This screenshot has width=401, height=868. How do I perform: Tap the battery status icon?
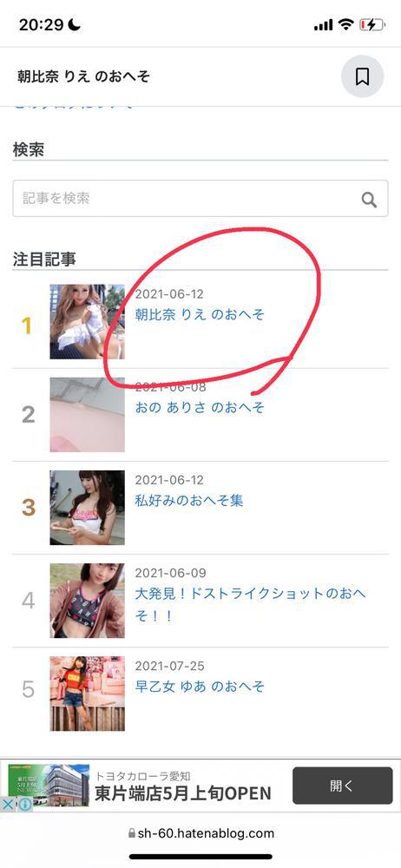tap(371, 25)
